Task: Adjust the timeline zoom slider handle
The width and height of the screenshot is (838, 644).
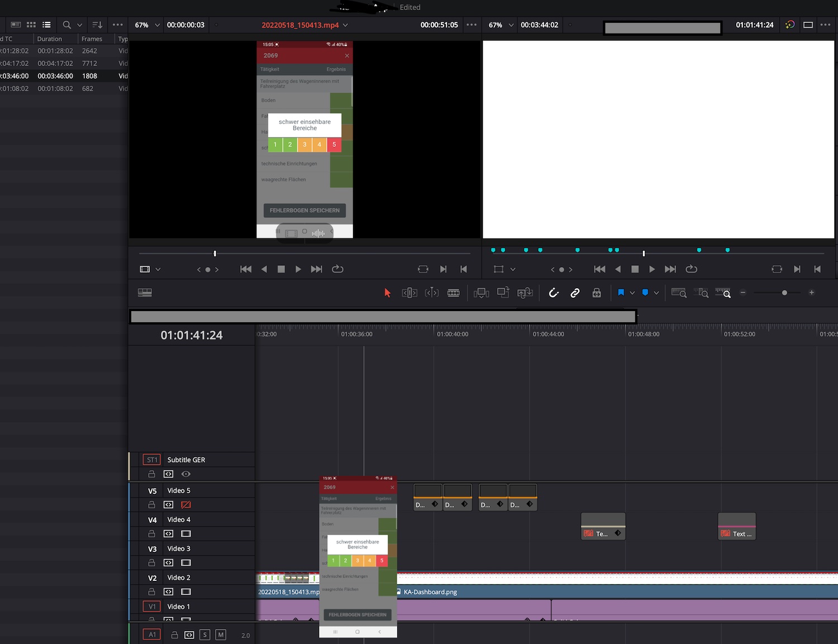Action: (x=784, y=293)
